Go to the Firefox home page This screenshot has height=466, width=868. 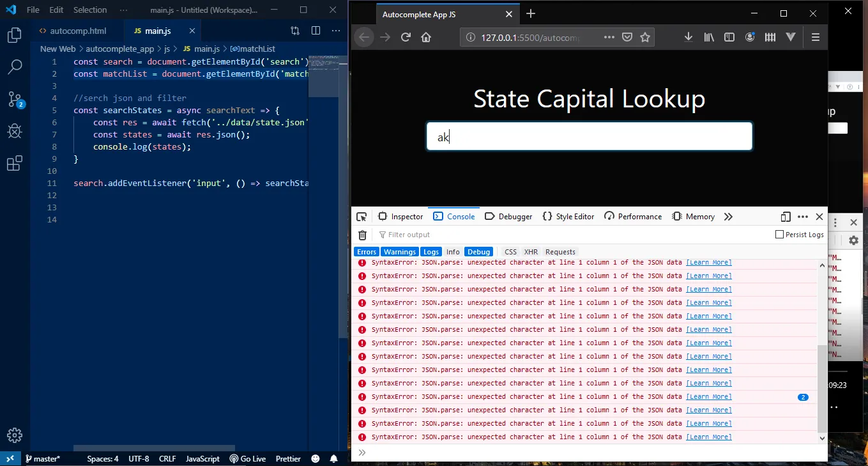pos(426,37)
